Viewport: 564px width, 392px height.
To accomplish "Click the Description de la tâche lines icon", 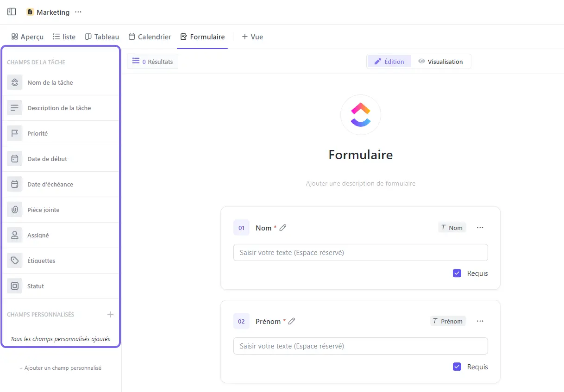I will 15,108.
